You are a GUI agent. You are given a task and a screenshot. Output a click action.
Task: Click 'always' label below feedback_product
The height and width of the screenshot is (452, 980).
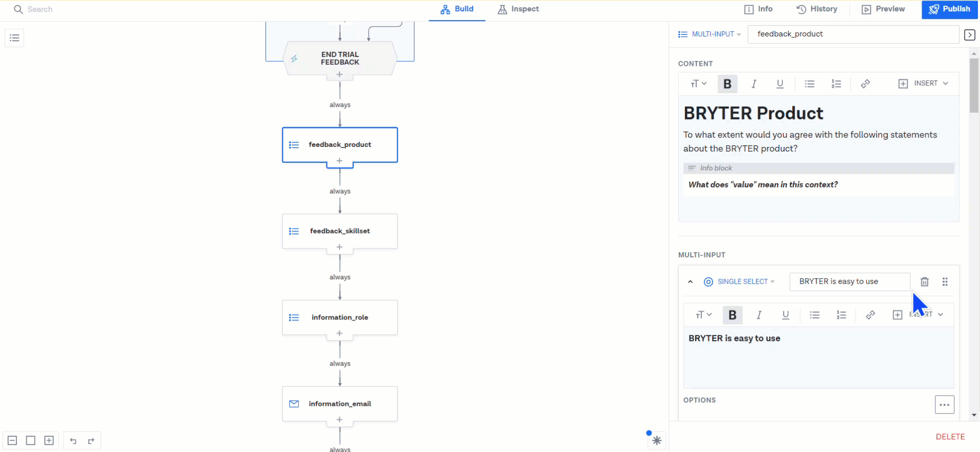[340, 191]
